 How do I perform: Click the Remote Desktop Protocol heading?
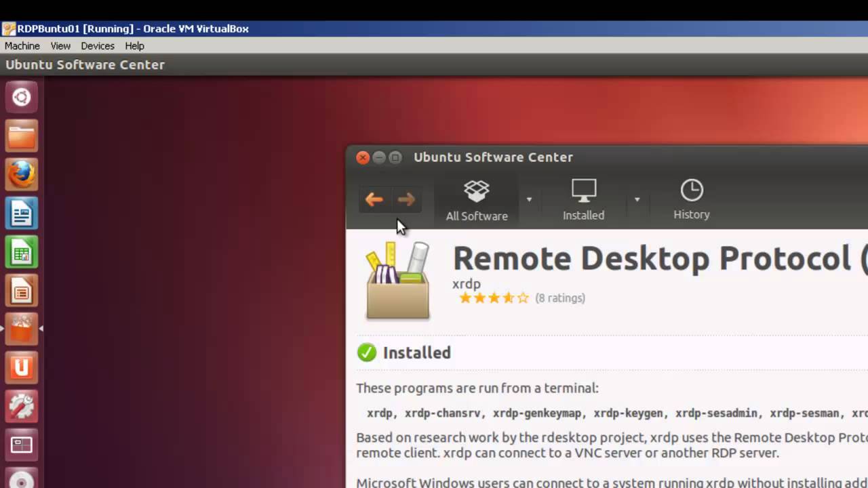pos(660,258)
